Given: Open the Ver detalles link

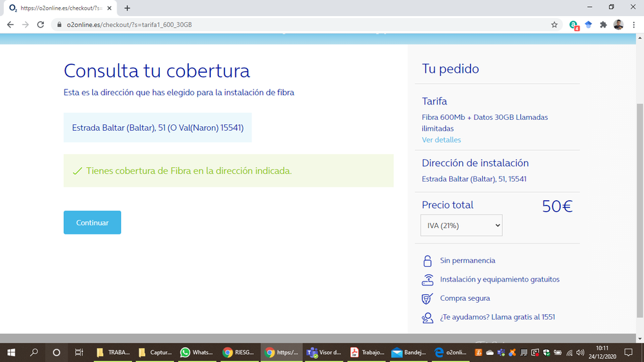Looking at the screenshot, I should 441,140.
